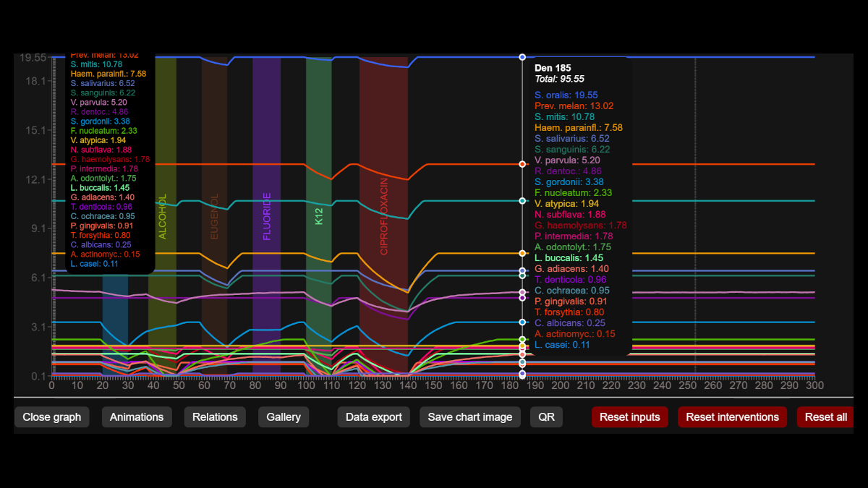868x488 pixels.
Task: Click the Close graph button
Action: pyautogui.click(x=51, y=417)
